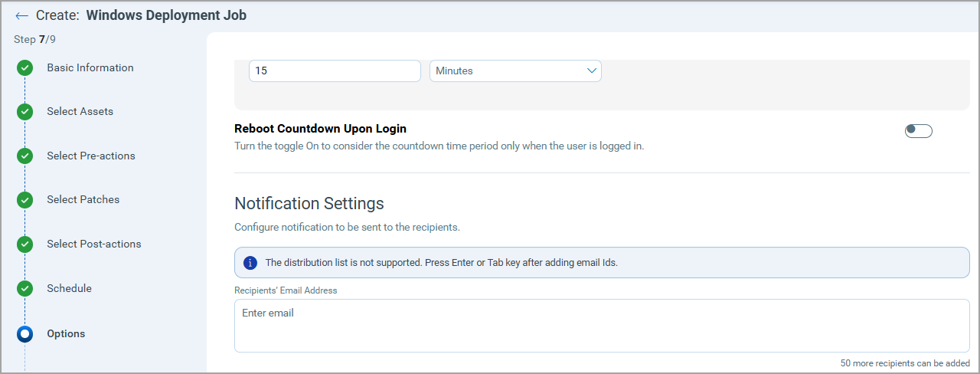Click the blue info icon in notice

point(250,263)
